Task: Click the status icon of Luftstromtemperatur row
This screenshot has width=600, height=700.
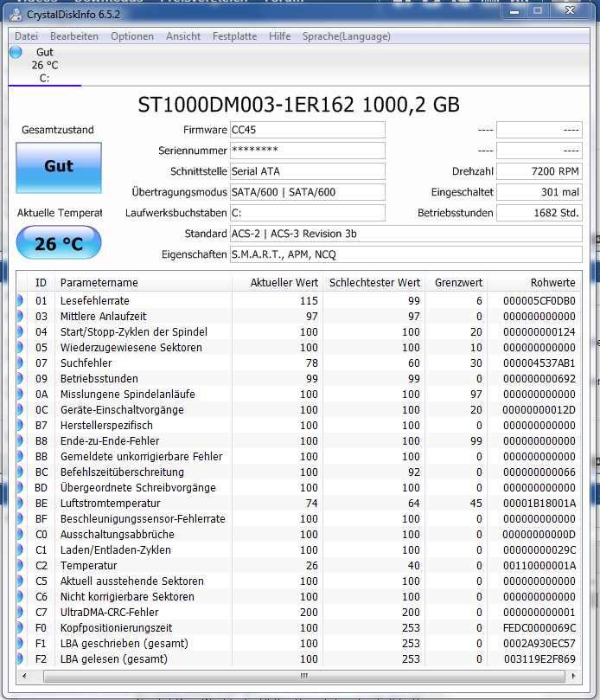Action: [20, 503]
